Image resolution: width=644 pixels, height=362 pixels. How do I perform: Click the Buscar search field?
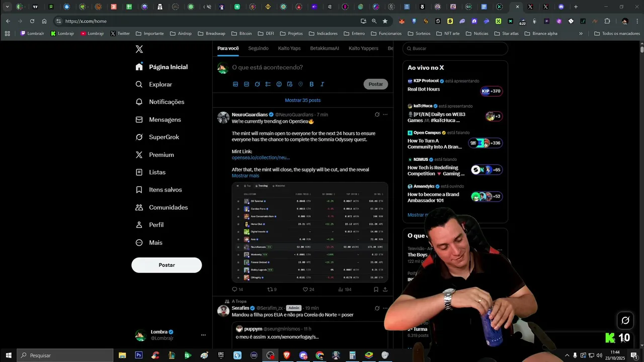point(455,48)
